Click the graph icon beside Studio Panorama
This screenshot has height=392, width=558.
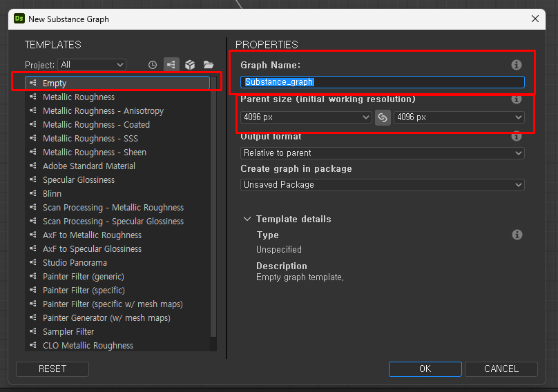(33, 262)
